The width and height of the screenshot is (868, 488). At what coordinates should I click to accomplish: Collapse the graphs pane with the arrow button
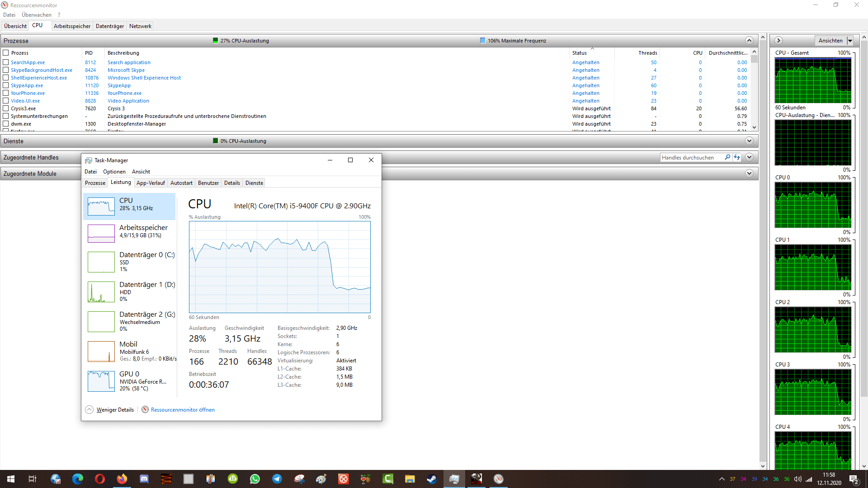(x=778, y=41)
